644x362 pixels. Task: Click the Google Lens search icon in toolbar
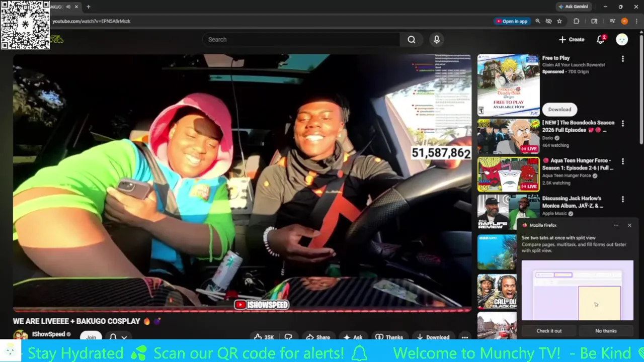pyautogui.click(x=594, y=21)
